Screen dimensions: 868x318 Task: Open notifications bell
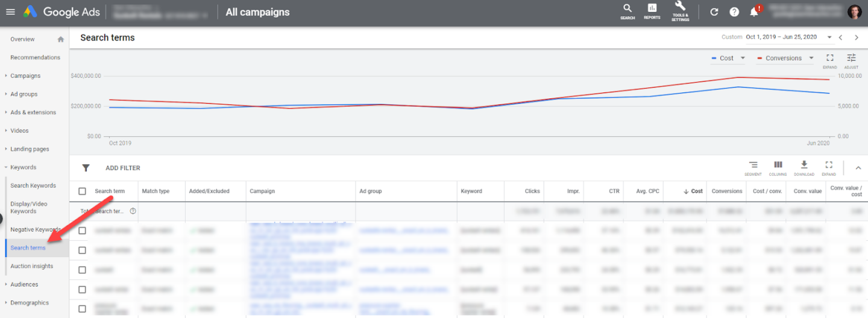[x=754, y=12]
